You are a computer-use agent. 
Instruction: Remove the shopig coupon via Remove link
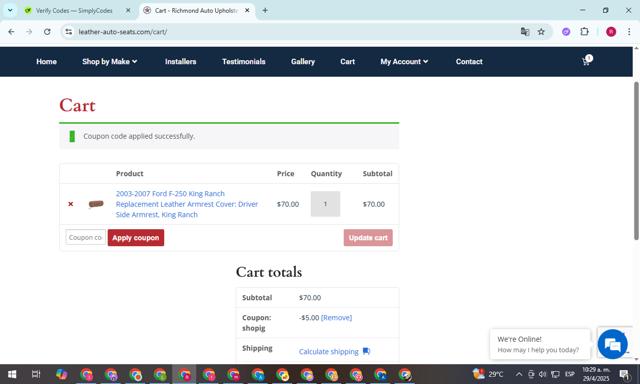pos(336,317)
